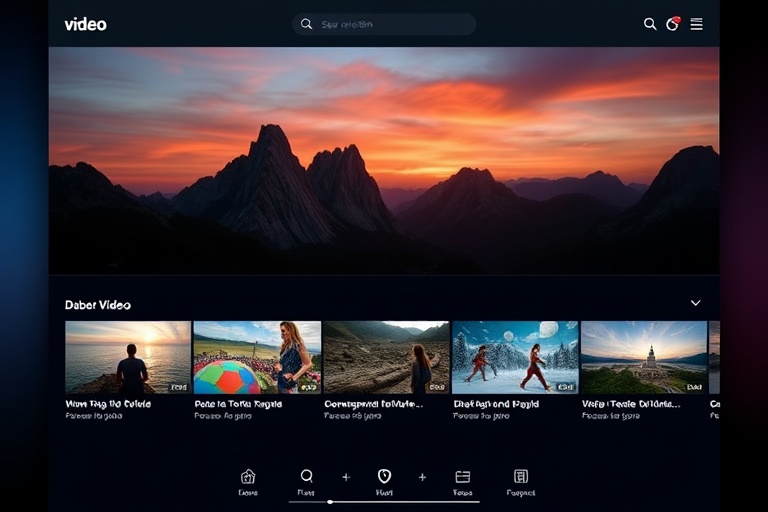Click the search magnifier icon in top-right header
This screenshot has width=768, height=512.
pyautogui.click(x=650, y=24)
